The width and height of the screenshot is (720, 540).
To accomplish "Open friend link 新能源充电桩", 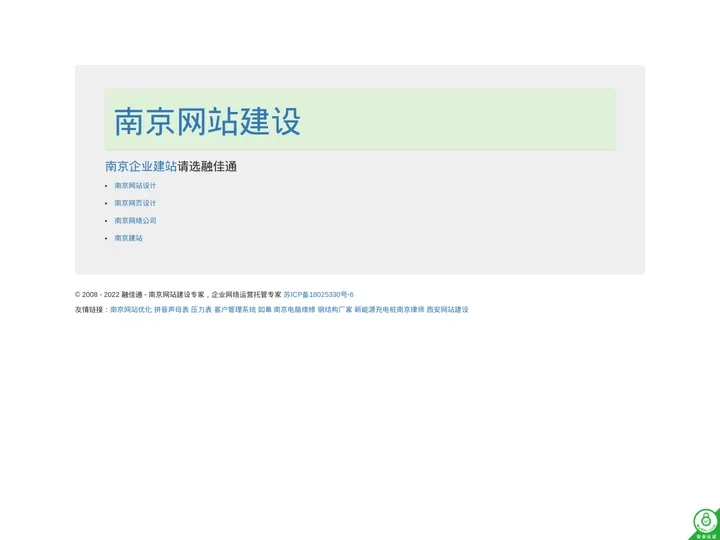I will [375, 309].
